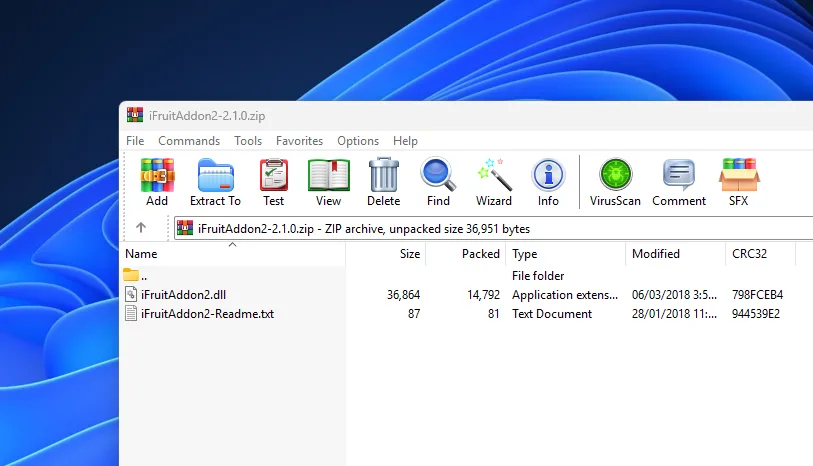Run the Test archive tool

coord(273,181)
